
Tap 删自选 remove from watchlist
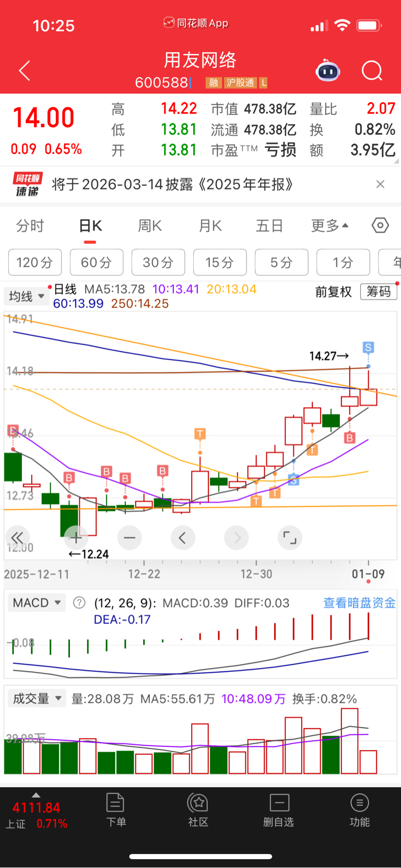pos(279,810)
